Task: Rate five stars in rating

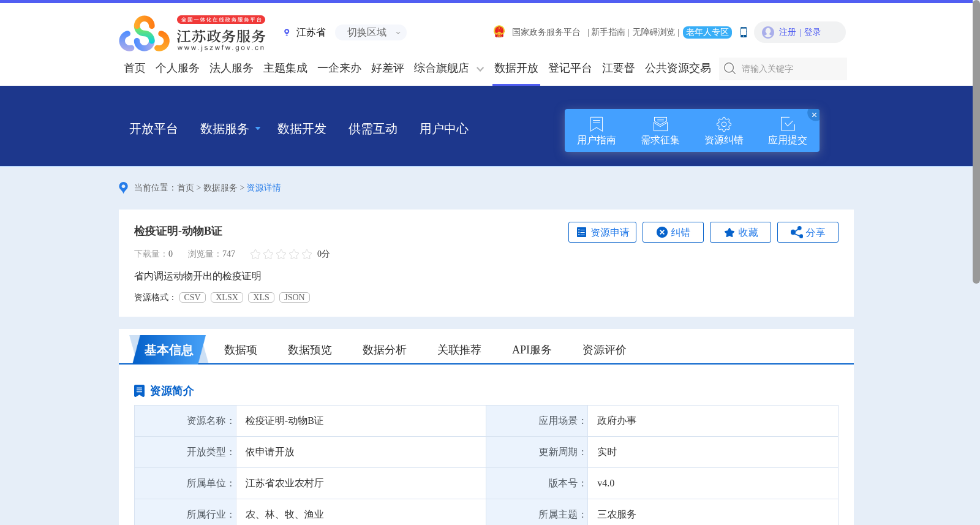Action: click(x=307, y=254)
